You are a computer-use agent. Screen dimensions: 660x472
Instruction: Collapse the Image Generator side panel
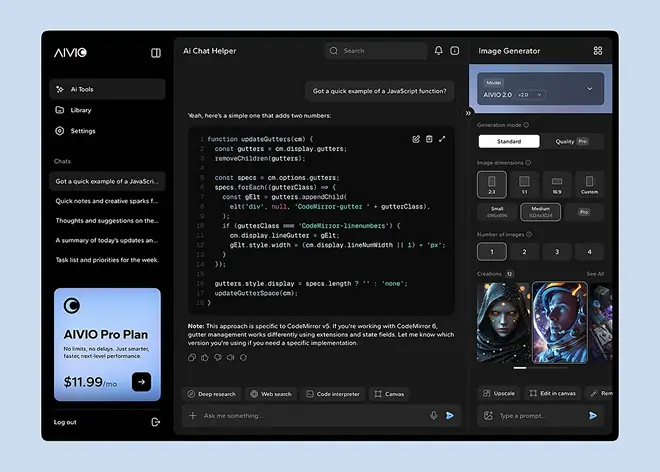[x=468, y=113]
